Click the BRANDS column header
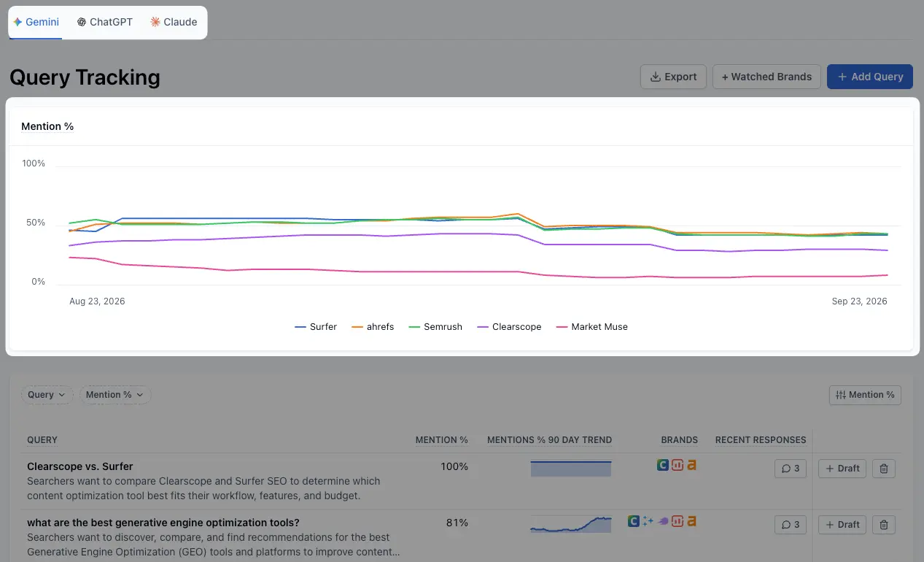924x562 pixels. coord(680,440)
